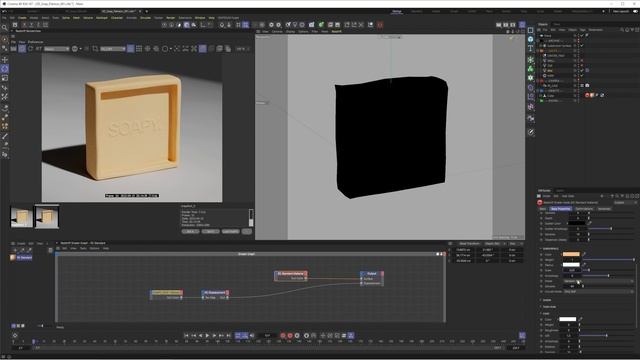Click the sphere preview icon in render view toolbar
The height and width of the screenshot is (360, 640).
click(x=75, y=49)
